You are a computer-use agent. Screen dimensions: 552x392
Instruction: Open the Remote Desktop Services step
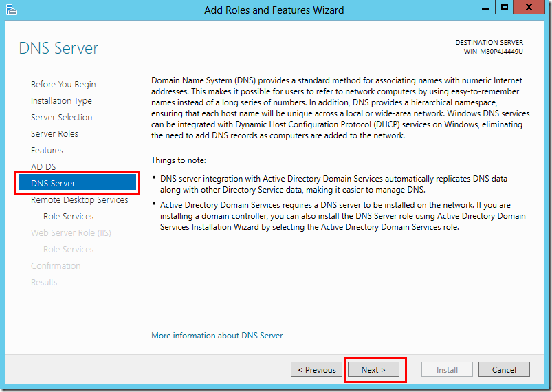coord(79,200)
